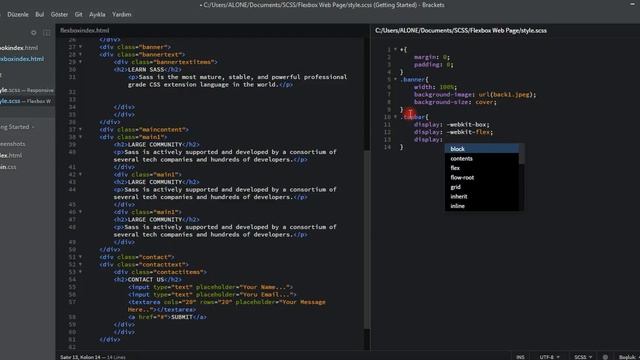Open the Göster menu
Screen dimensions: 640x360
tap(59, 14)
